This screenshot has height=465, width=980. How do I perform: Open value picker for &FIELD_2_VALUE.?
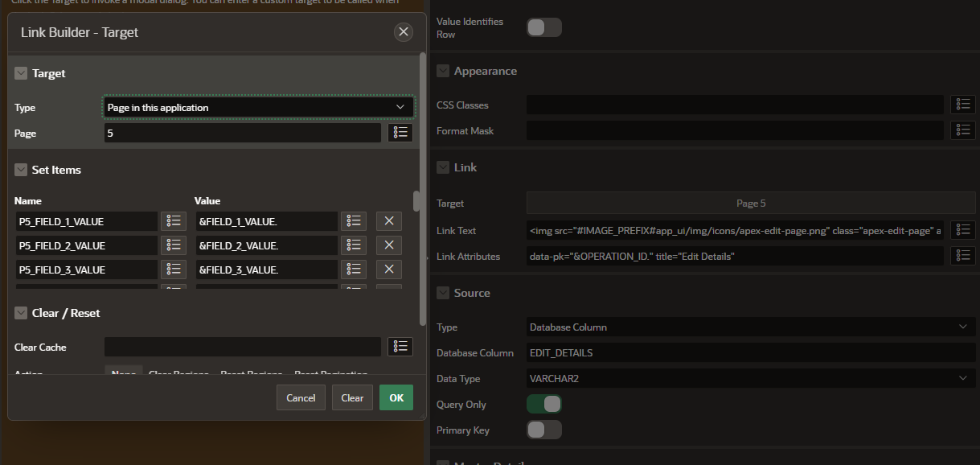coord(354,245)
